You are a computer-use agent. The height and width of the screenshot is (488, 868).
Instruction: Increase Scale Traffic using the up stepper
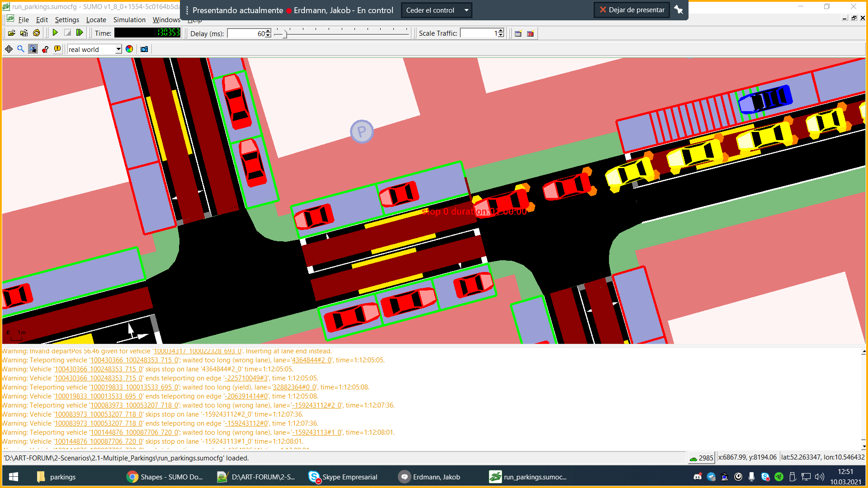pyautogui.click(x=500, y=31)
